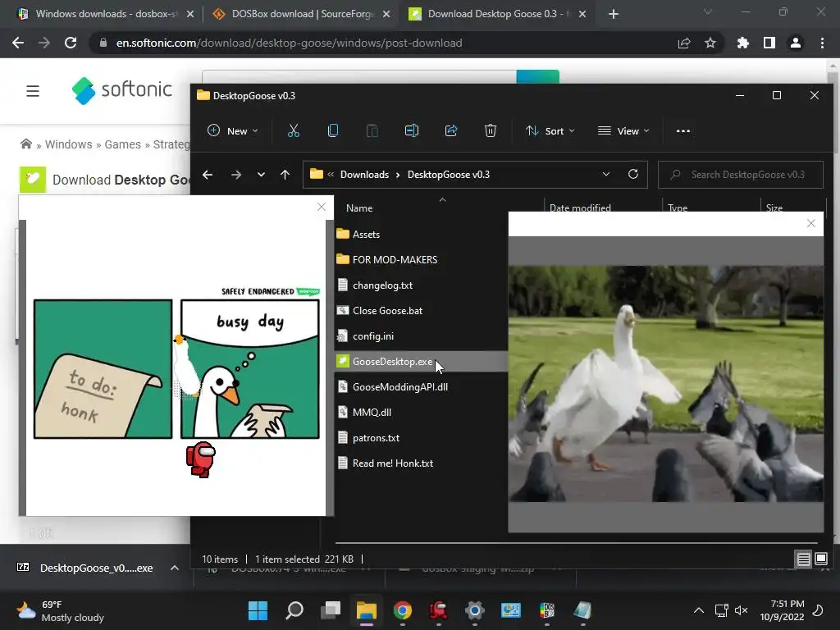The width and height of the screenshot is (840, 630).
Task: Click Downloads in the Explorer breadcrumb
Action: [364, 175]
